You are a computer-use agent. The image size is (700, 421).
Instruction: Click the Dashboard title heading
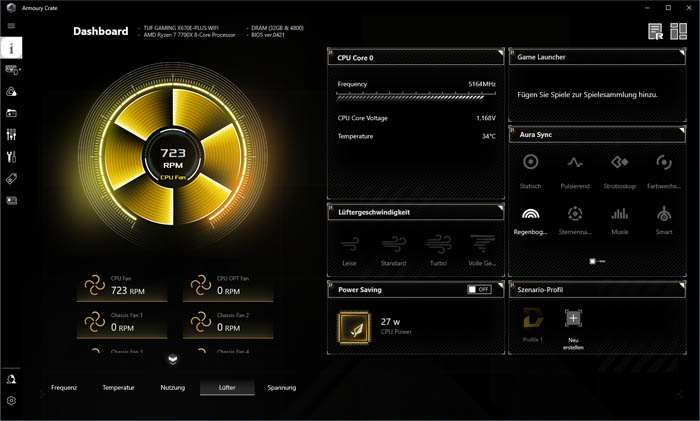click(100, 31)
